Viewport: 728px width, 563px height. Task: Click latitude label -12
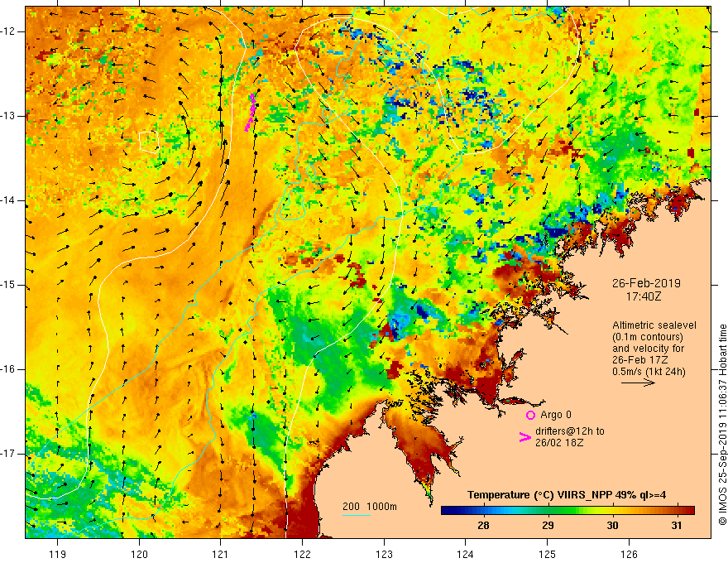[x=8, y=31]
